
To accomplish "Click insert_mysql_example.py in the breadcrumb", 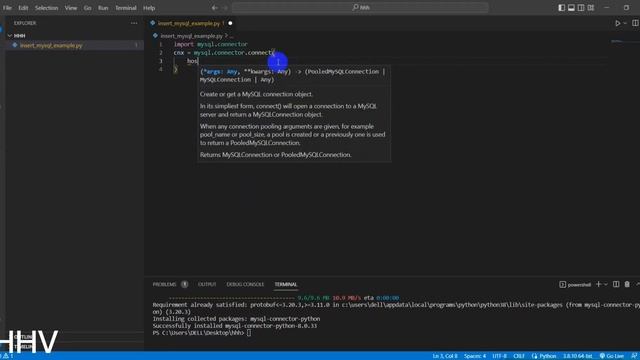I will (191, 36).
